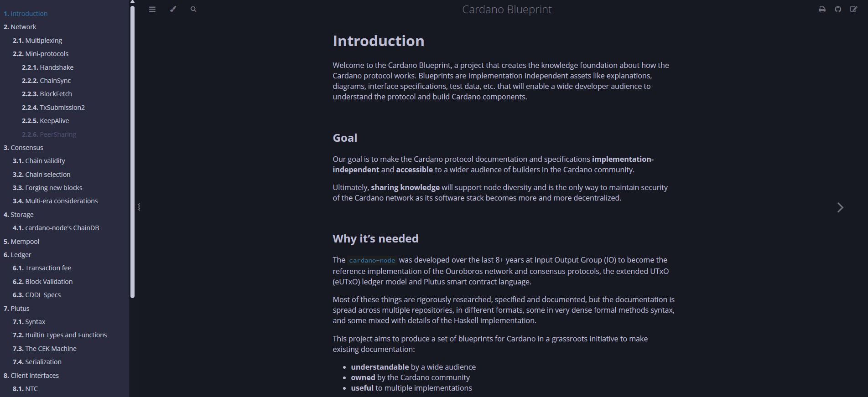Viewport: 868px width, 397px height.
Task: Click the suggest an edit icon
Action: [x=854, y=9]
